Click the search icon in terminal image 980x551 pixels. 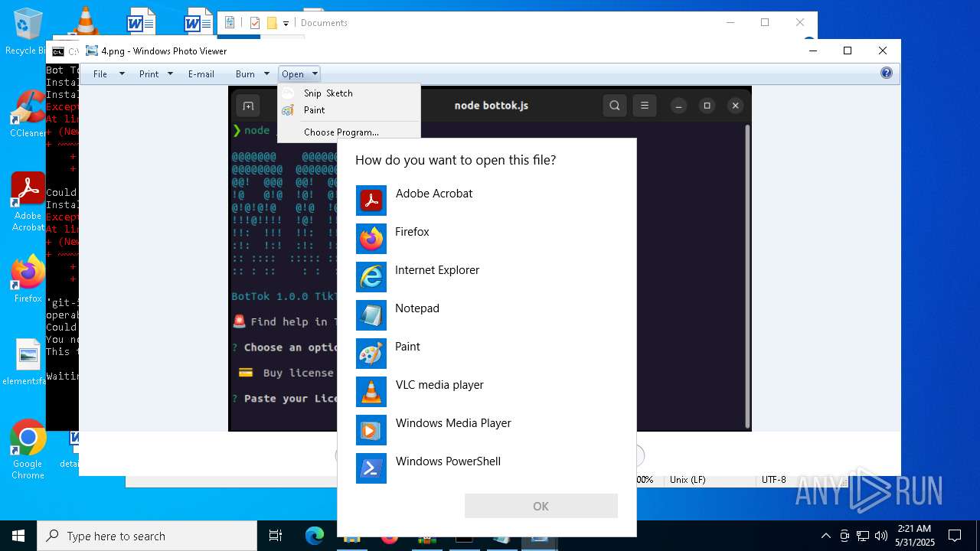coord(615,106)
